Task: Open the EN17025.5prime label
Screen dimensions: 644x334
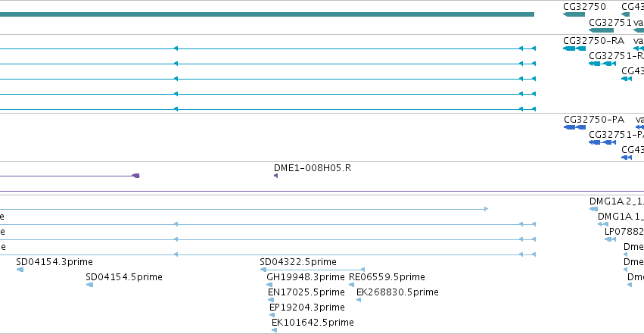Action: coord(306,292)
